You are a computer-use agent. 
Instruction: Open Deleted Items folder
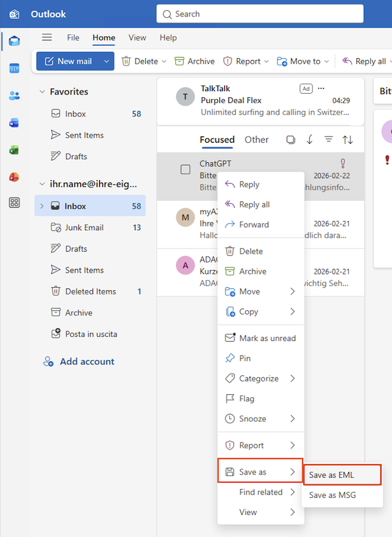[x=90, y=291]
